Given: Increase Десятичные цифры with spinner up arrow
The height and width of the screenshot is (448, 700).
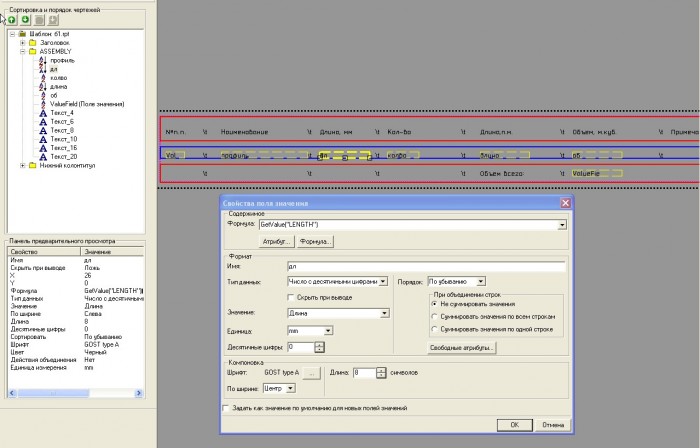Looking at the screenshot, I should click(319, 344).
